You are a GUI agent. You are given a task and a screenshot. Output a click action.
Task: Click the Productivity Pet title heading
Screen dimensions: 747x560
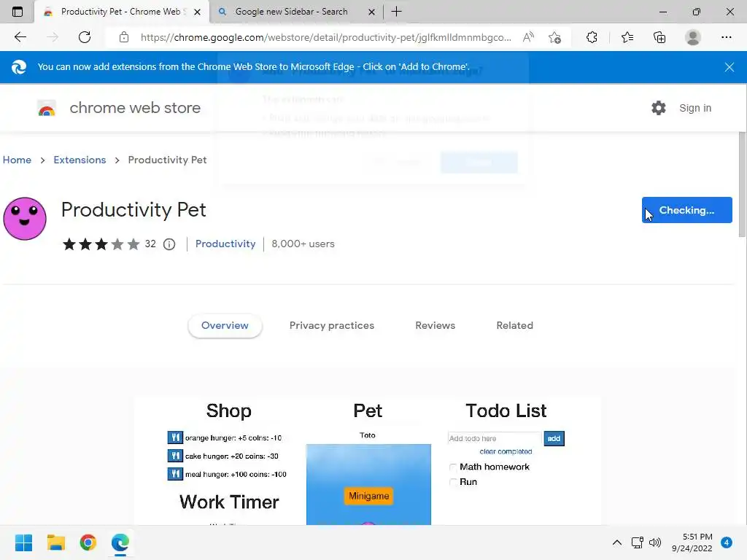tap(133, 210)
